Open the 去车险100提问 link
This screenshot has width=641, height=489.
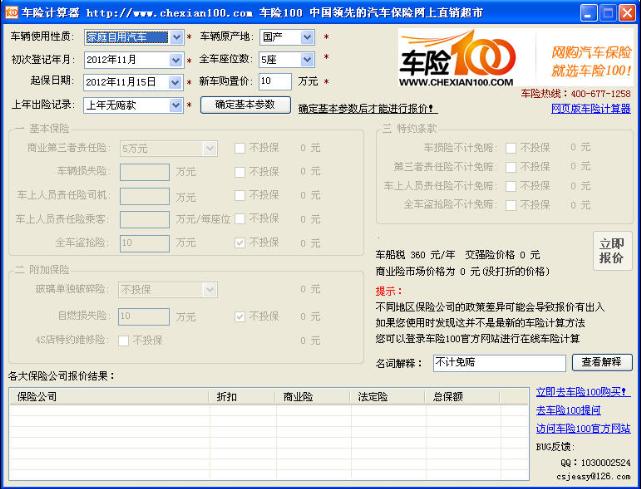(x=568, y=410)
